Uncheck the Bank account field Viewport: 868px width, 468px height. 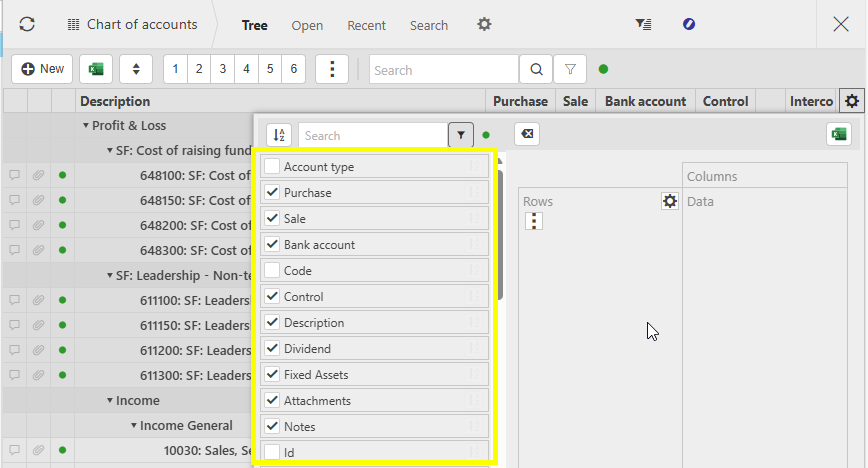click(x=272, y=245)
